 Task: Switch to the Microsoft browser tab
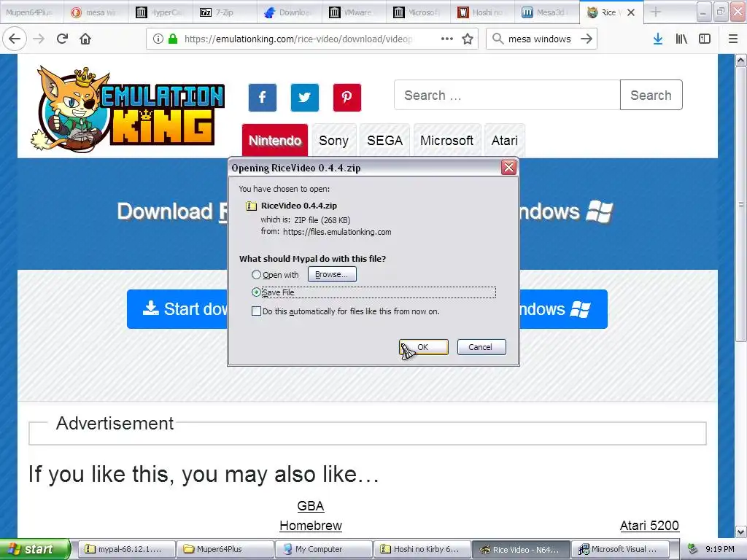point(418,12)
